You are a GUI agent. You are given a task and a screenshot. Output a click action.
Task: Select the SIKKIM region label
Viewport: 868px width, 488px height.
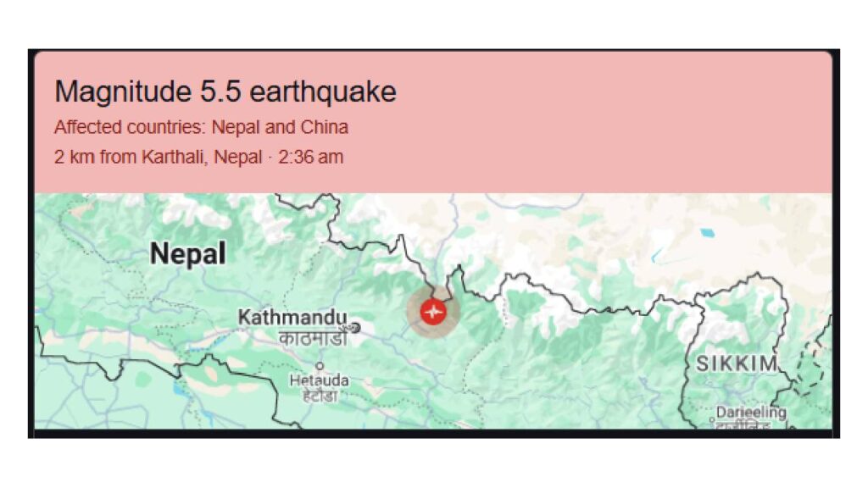[737, 364]
